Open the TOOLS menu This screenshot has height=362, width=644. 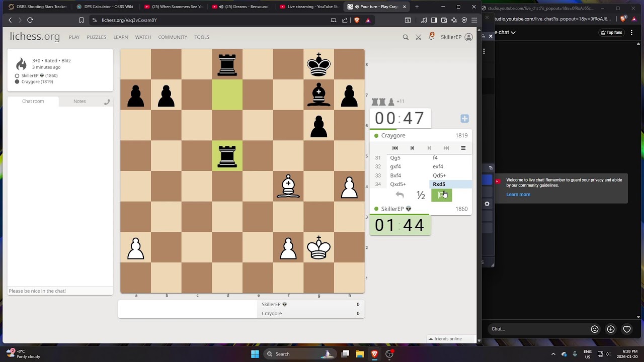coord(202,37)
